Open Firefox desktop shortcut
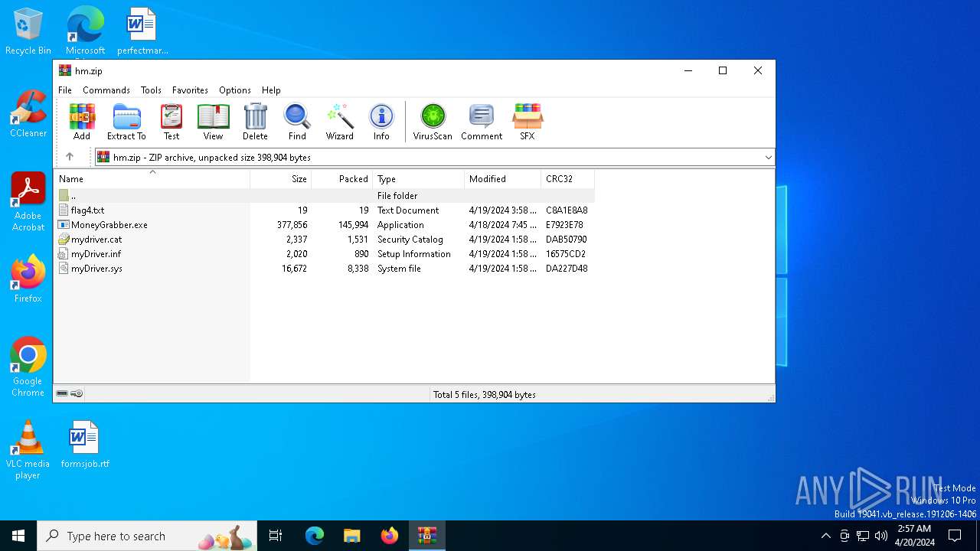This screenshot has height=551, width=980. point(28,279)
